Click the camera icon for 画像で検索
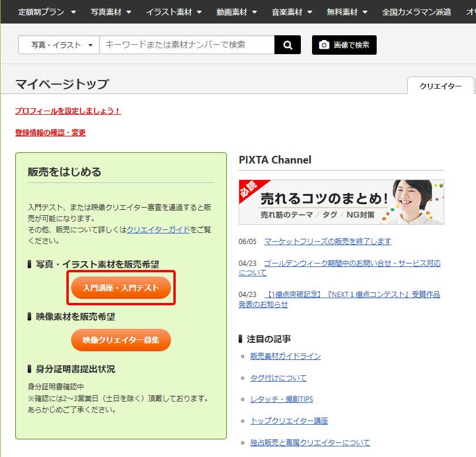Image resolution: width=476 pixels, height=457 pixels. (324, 45)
